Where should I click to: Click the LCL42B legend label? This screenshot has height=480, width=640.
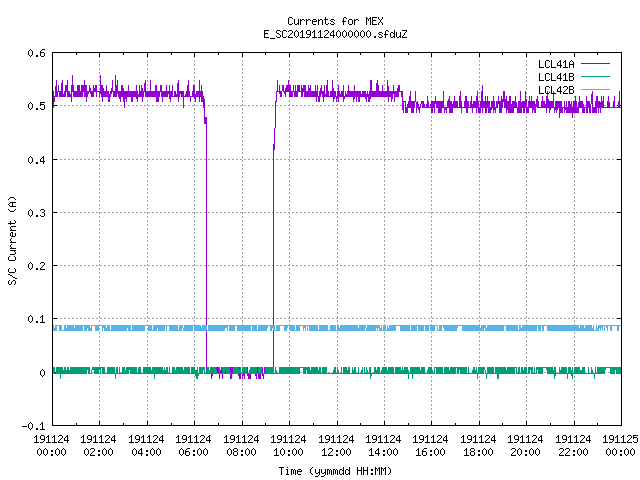pos(556,90)
